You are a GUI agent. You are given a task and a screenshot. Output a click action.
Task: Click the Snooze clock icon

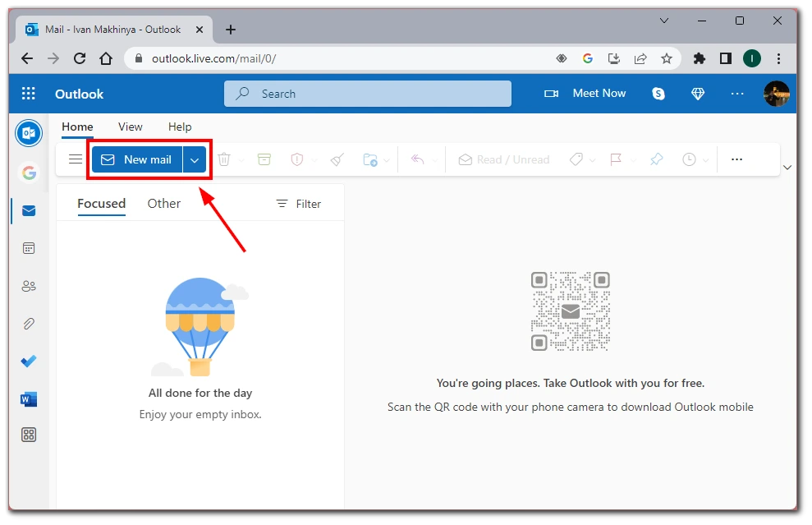tap(689, 159)
